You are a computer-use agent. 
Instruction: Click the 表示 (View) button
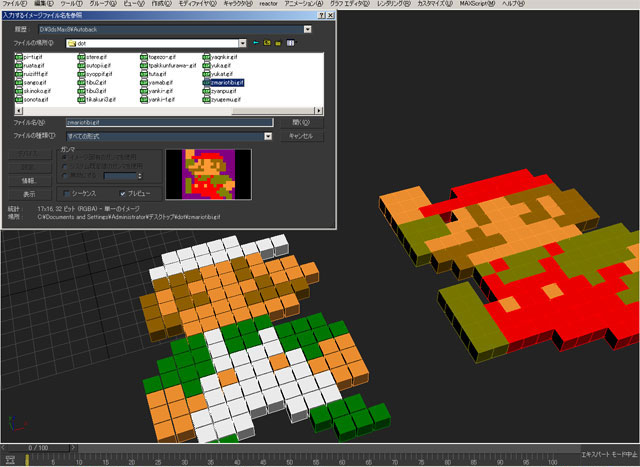pos(29,194)
